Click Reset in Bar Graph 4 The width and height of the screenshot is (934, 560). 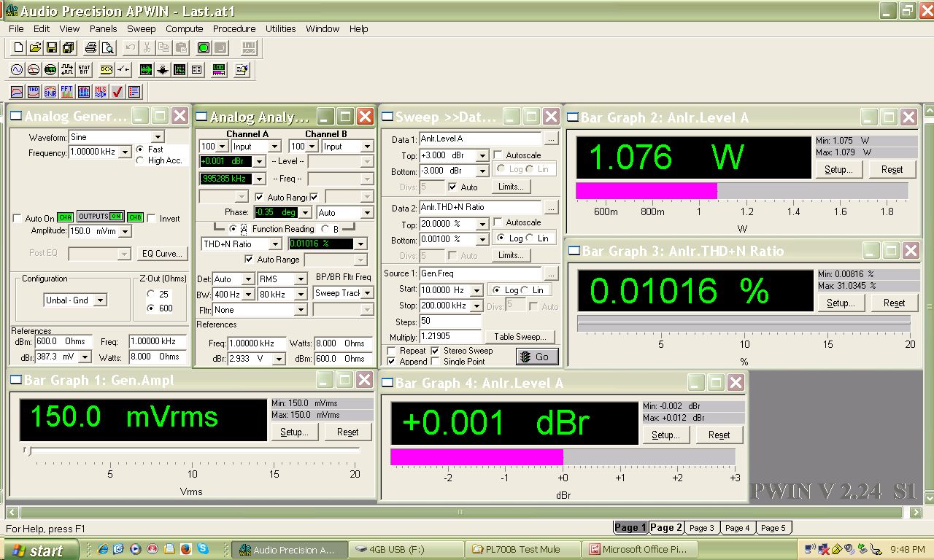tap(719, 435)
